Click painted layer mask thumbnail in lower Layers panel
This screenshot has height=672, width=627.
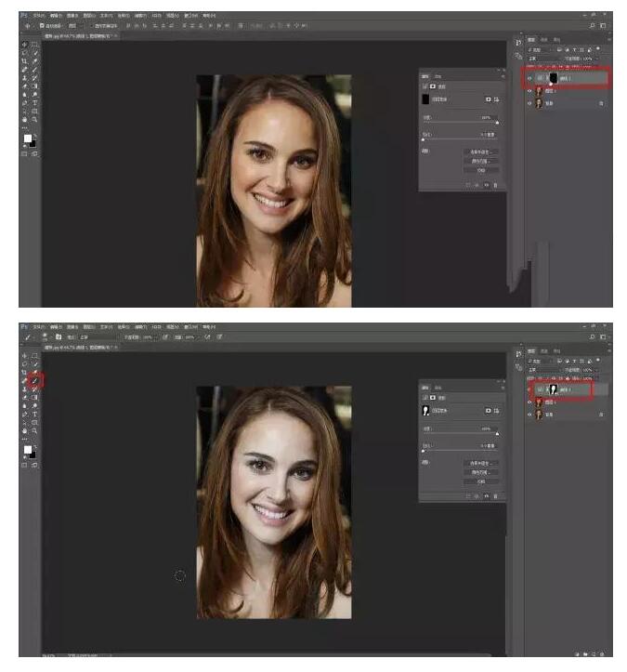[553, 389]
